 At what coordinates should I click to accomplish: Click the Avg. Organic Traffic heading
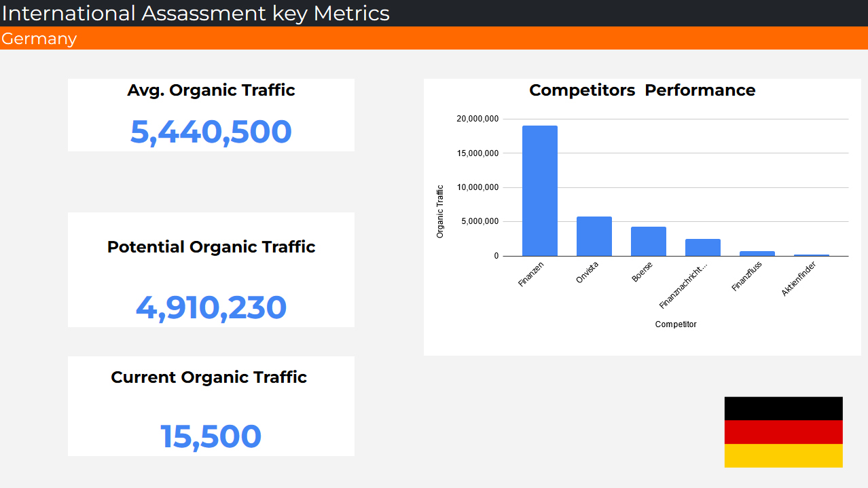(x=211, y=90)
